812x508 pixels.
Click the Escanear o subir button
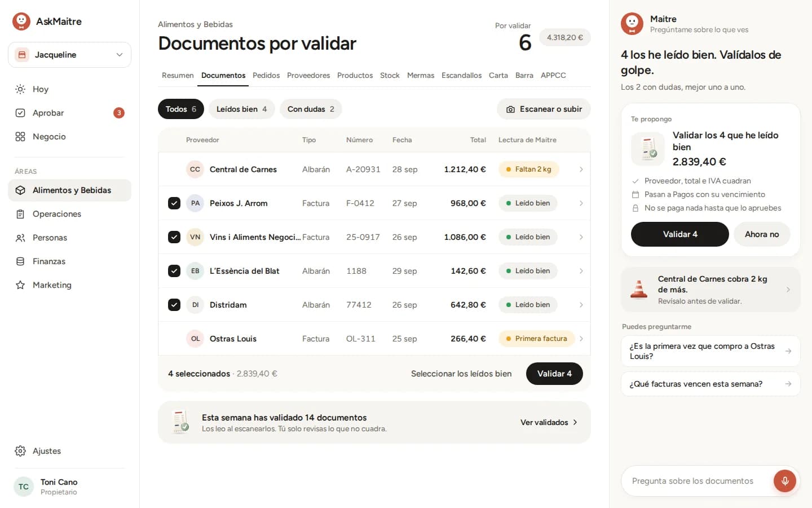[x=544, y=109]
